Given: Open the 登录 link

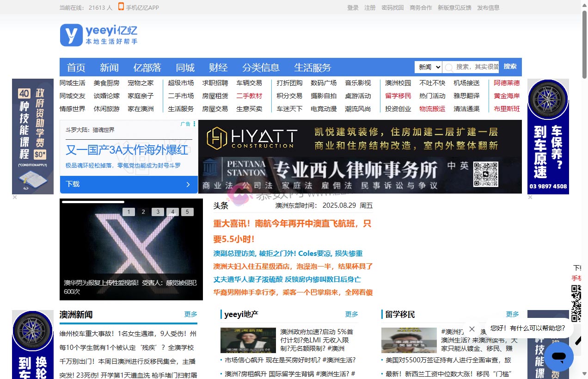Looking at the screenshot, I should [x=352, y=7].
